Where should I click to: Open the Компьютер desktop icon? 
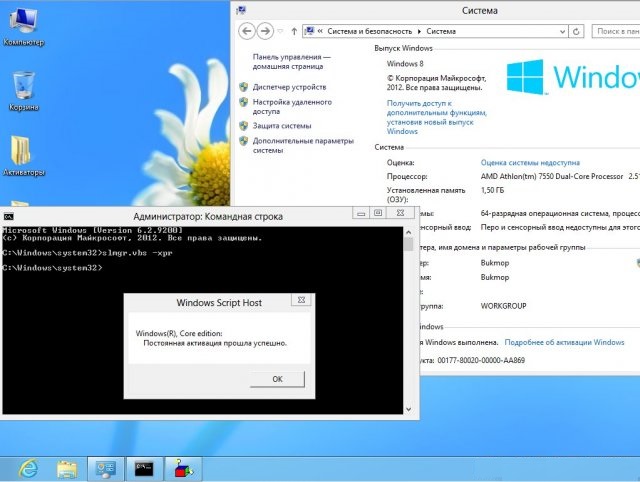[23, 27]
